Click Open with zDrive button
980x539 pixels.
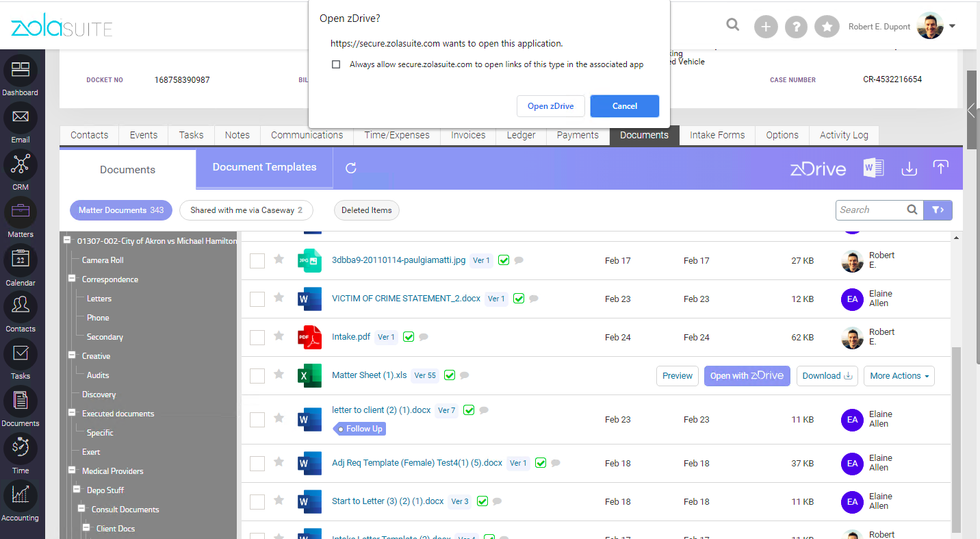click(747, 376)
